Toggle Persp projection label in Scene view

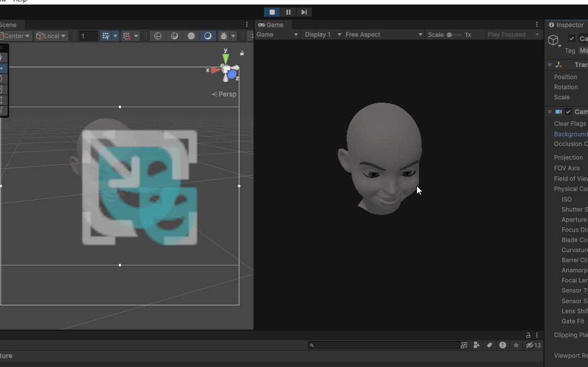pos(224,95)
